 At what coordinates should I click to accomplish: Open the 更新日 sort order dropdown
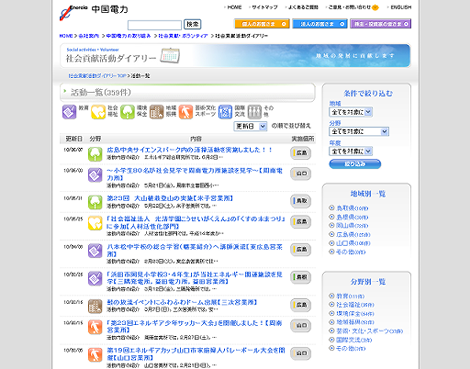[x=250, y=126]
